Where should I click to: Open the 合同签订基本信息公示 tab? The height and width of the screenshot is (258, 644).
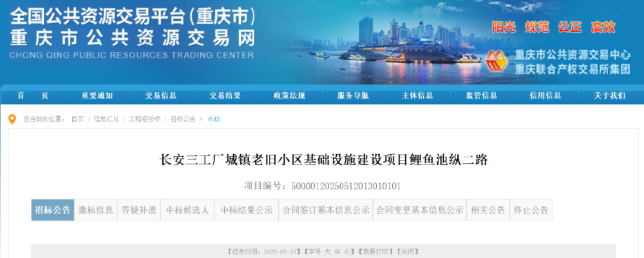(x=326, y=210)
